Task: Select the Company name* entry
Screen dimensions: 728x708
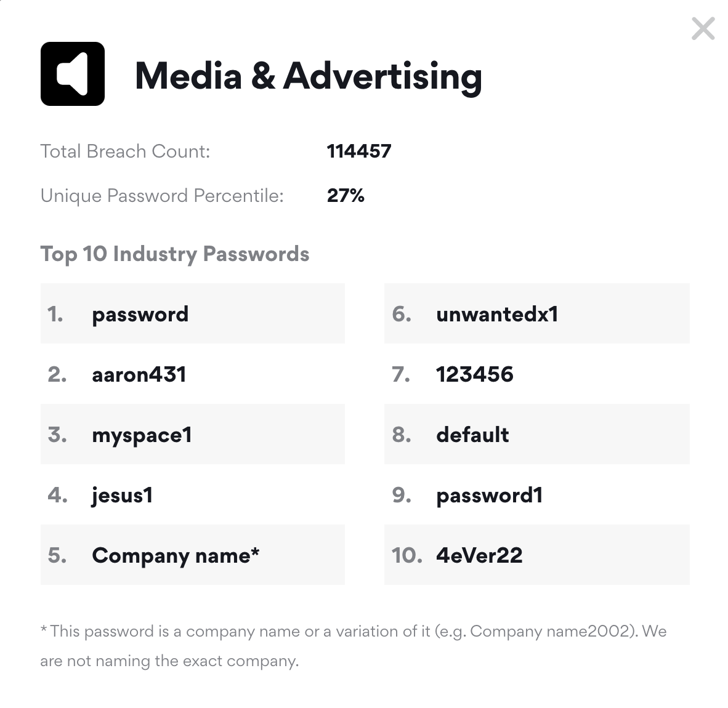Action: tap(176, 555)
